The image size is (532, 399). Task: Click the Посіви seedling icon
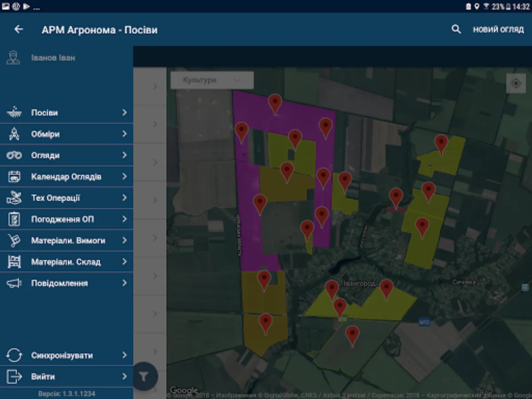15,113
